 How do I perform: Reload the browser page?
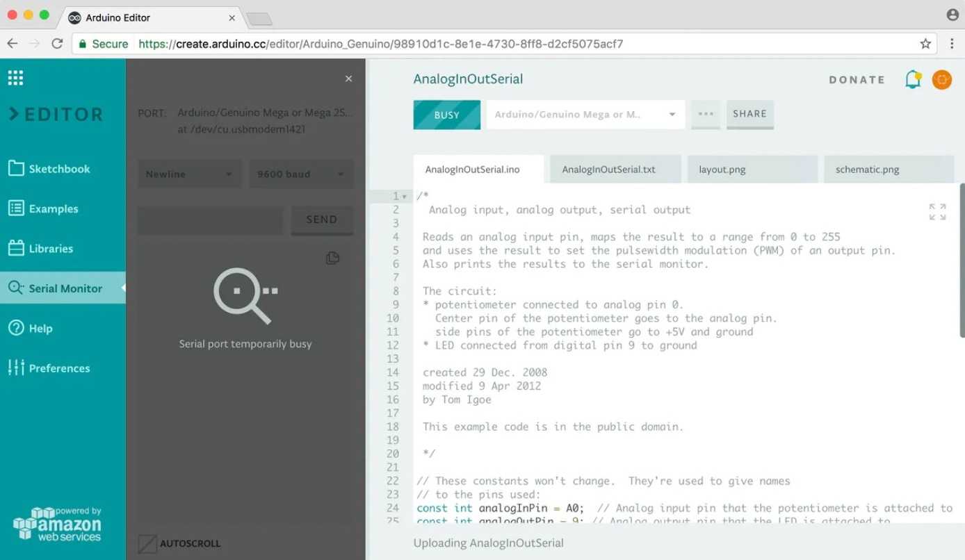[57, 44]
